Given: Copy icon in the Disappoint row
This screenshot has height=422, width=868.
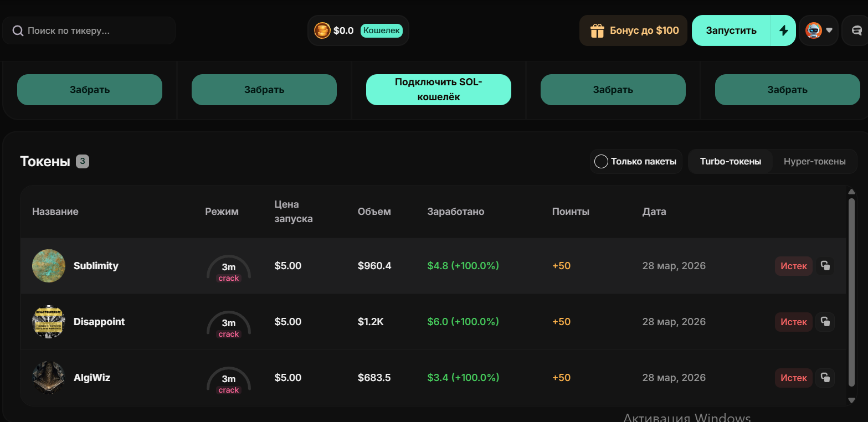Looking at the screenshot, I should [x=825, y=322].
